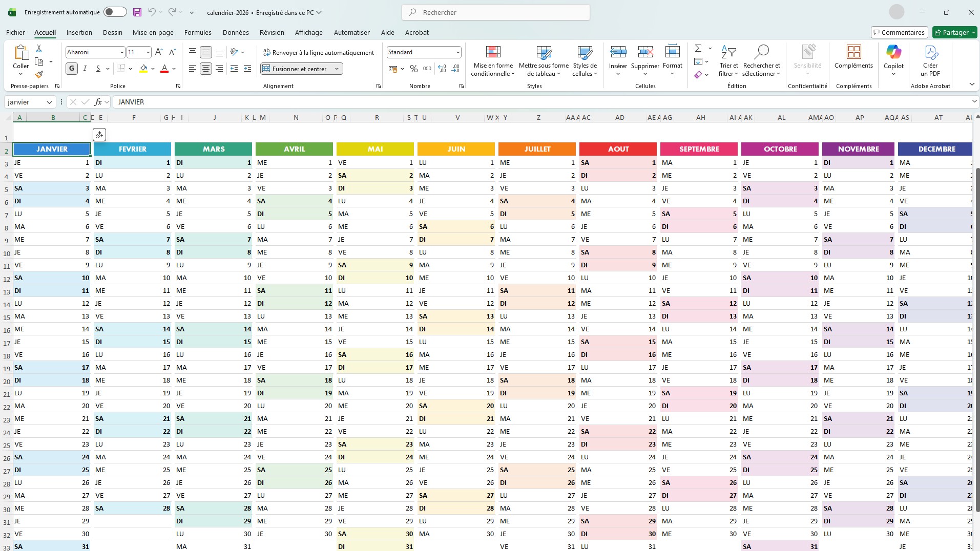The height and width of the screenshot is (551, 980).
Task: Open Trier et filtrer tool
Action: (728, 61)
